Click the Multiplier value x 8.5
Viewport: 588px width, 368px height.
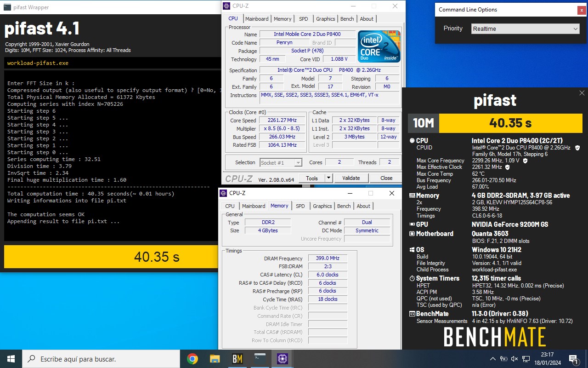tap(282, 128)
